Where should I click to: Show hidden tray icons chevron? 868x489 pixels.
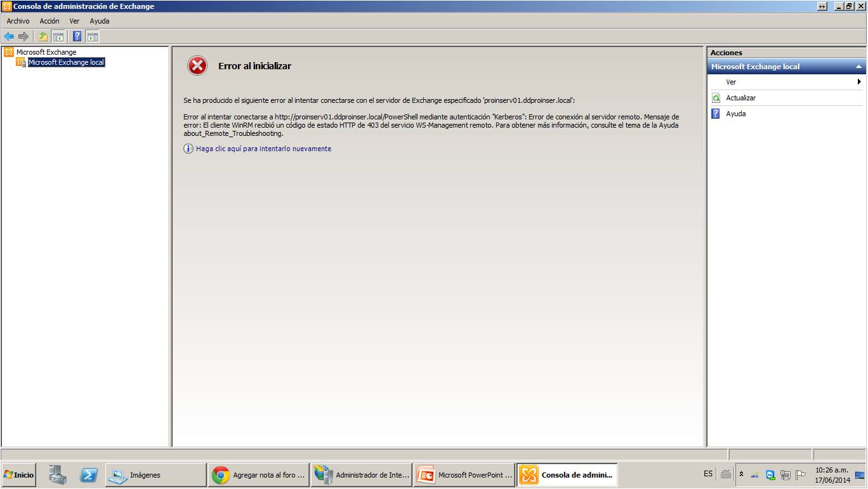[x=740, y=474]
